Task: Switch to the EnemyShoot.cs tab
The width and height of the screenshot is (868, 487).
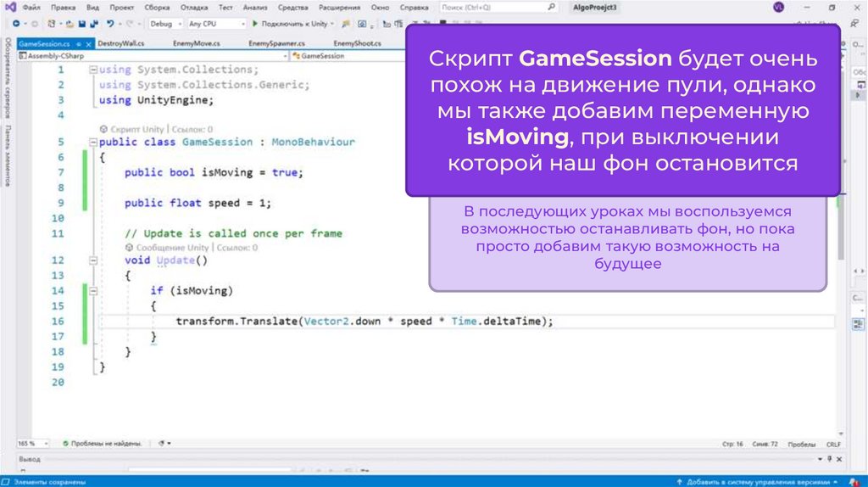Action: coord(357,43)
